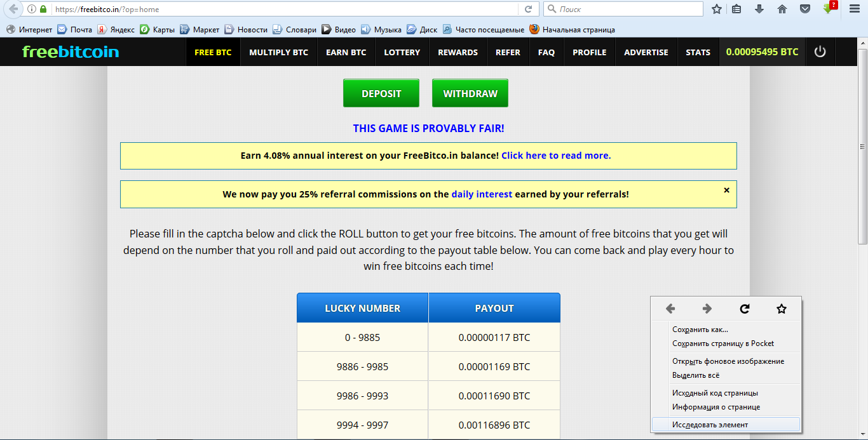Choose Сохранить как... in context menu
Screen dimensions: 868x440
(726, 330)
